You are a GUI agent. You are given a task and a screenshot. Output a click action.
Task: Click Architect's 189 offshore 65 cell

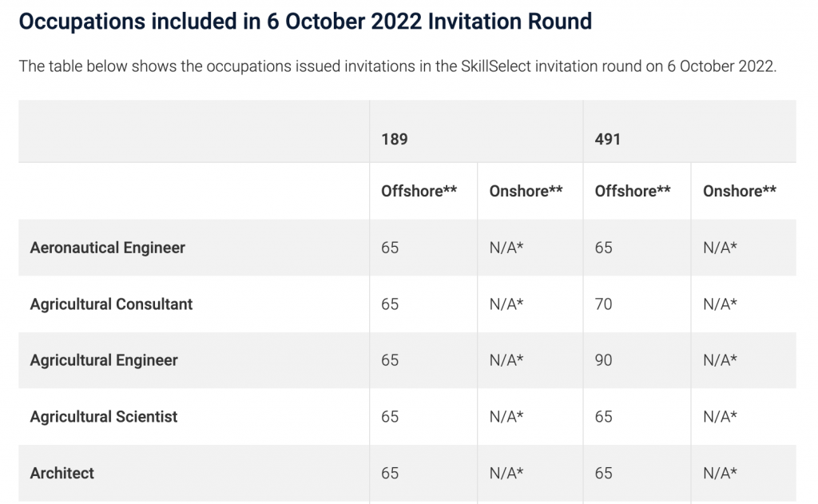pos(390,473)
